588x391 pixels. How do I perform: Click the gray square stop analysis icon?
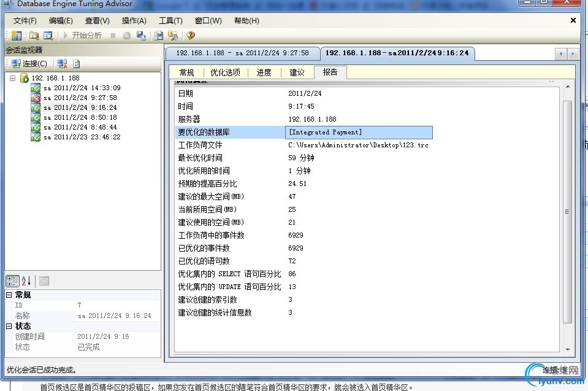113,36
